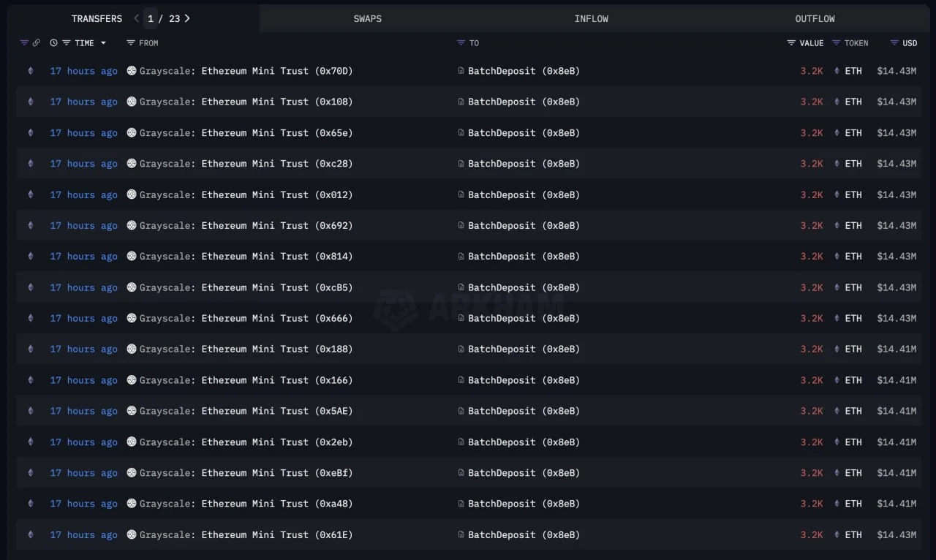The image size is (936, 560).
Task: Open the VALUE column filter icon
Action: (791, 43)
